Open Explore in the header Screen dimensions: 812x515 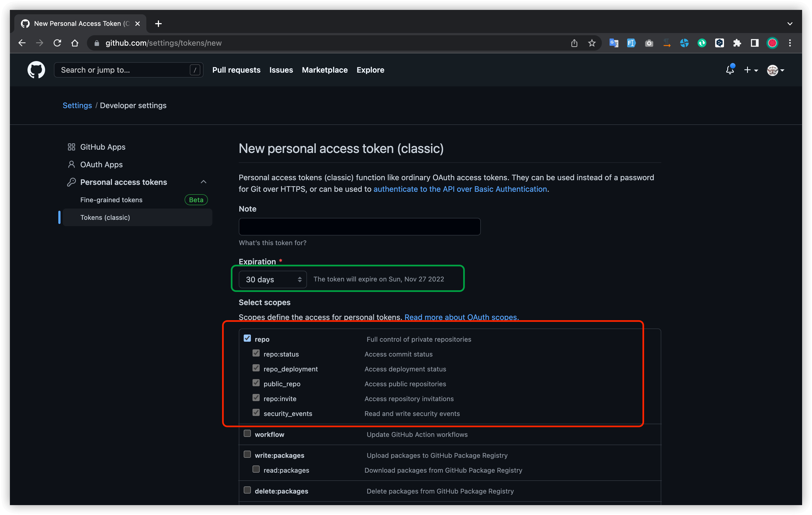[370, 70]
